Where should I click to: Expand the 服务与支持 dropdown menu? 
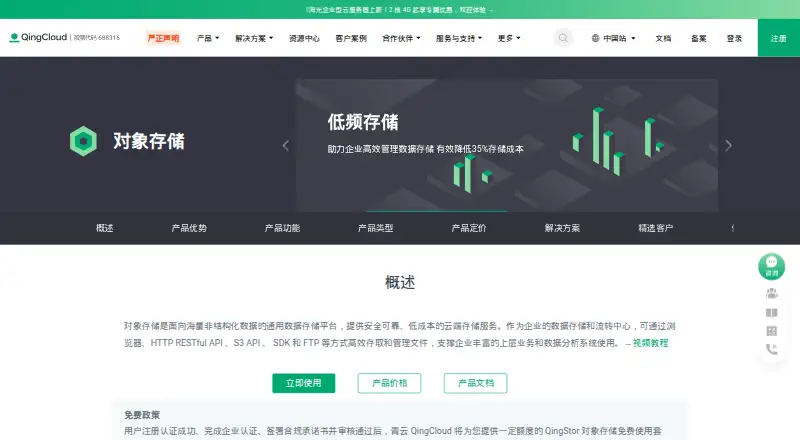point(459,38)
